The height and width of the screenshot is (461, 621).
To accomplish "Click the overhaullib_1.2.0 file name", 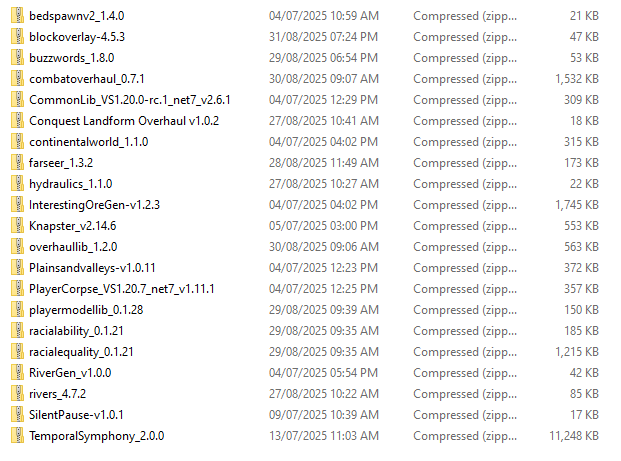I will 73,247.
